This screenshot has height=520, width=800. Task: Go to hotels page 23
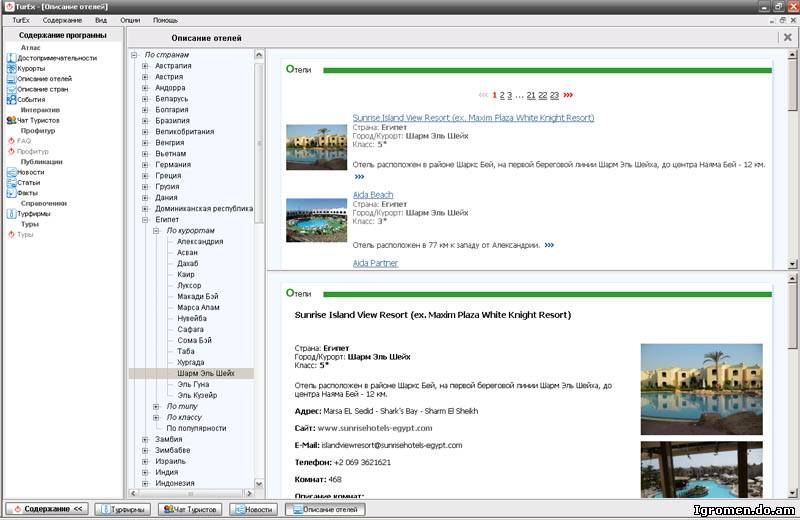555,95
